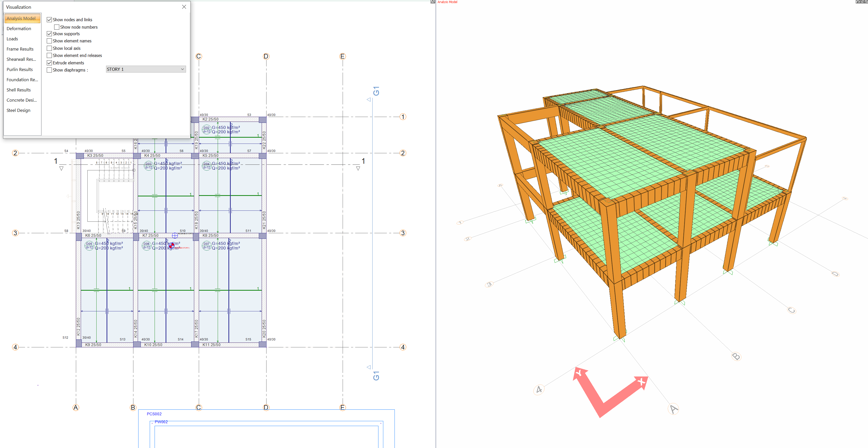Select the Steel Design tab

pos(19,110)
